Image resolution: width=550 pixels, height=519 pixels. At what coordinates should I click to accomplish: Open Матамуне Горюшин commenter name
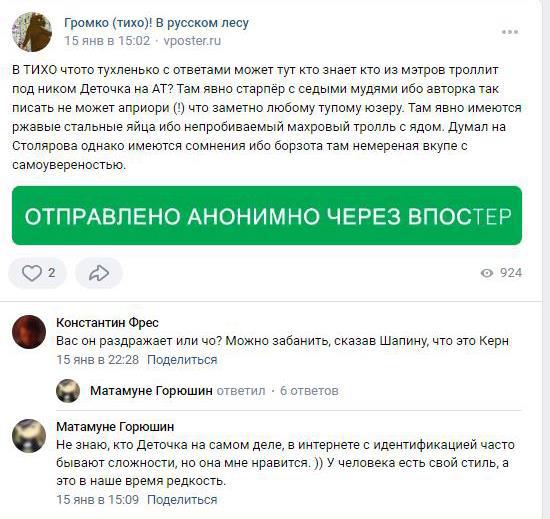point(115,427)
